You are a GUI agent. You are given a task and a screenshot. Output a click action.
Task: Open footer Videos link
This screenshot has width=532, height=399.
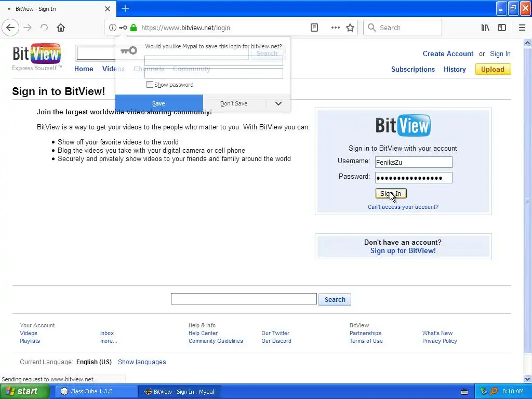tap(29, 333)
